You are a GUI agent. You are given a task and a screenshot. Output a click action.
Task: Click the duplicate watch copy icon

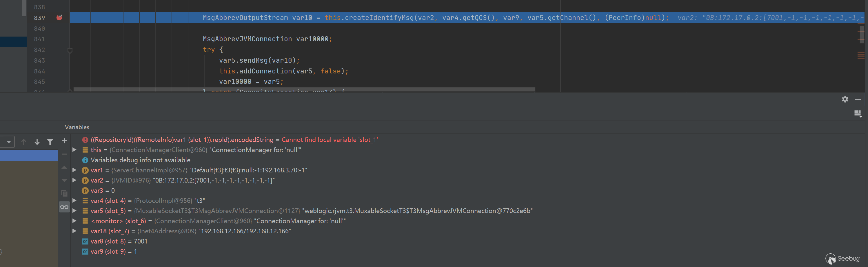(64, 193)
